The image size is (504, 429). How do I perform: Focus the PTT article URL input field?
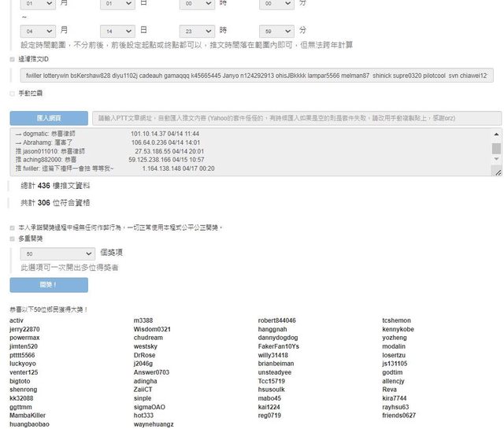point(297,118)
